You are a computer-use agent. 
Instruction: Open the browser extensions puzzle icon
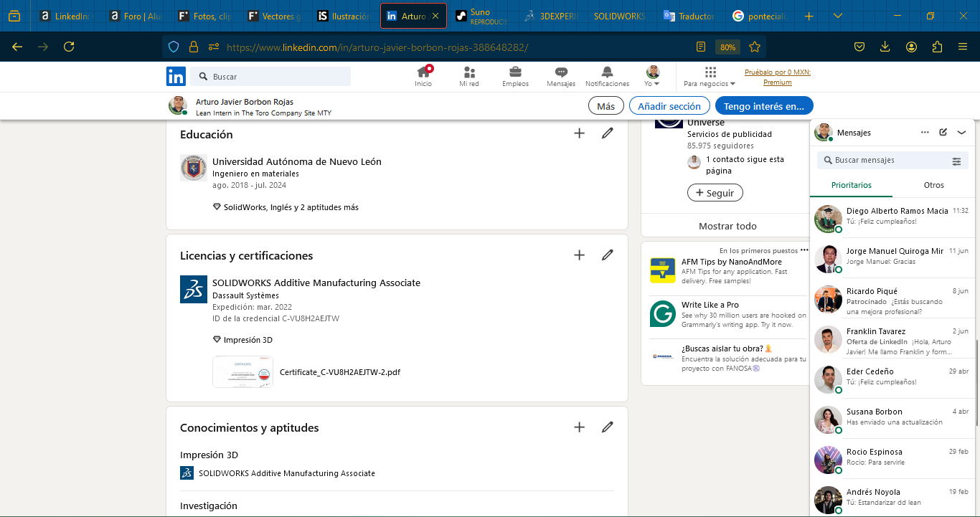point(937,47)
